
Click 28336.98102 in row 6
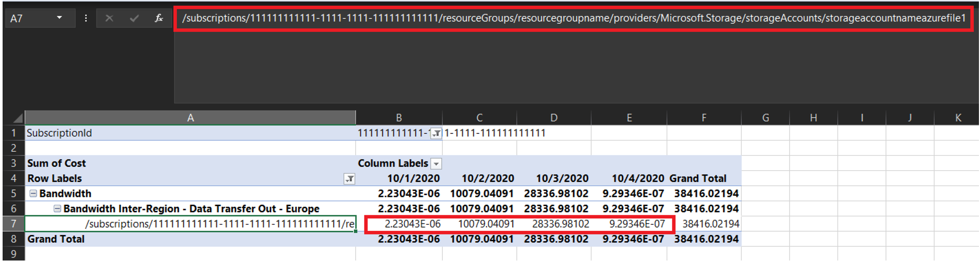556,209
